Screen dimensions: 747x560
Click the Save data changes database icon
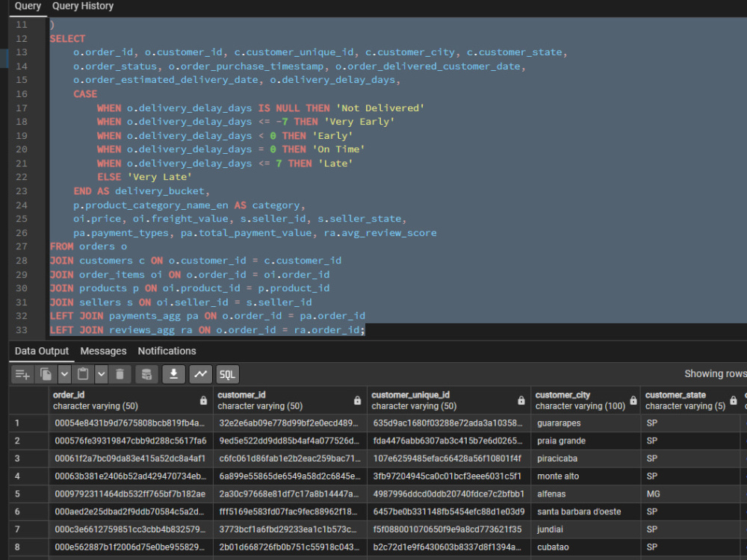tap(146, 375)
